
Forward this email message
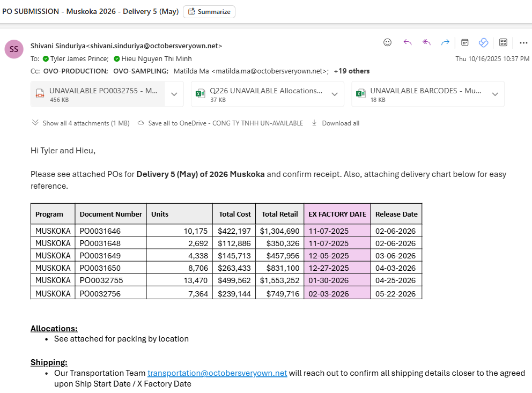click(445, 42)
